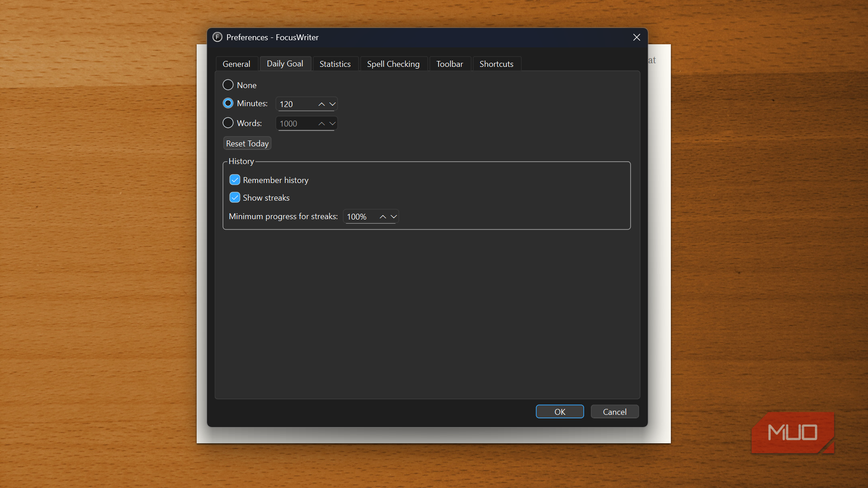Select the Minutes goal option
The image size is (868, 488).
pos(228,103)
